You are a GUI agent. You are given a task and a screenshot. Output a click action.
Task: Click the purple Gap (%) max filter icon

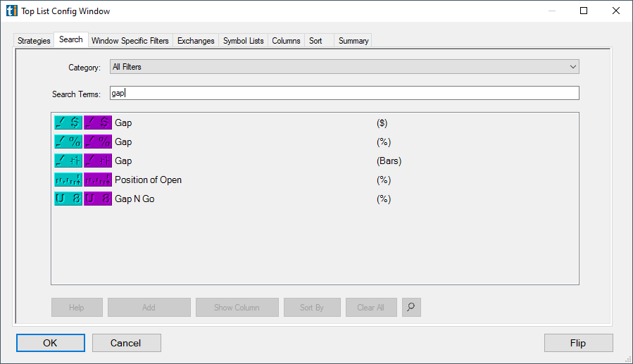point(98,142)
